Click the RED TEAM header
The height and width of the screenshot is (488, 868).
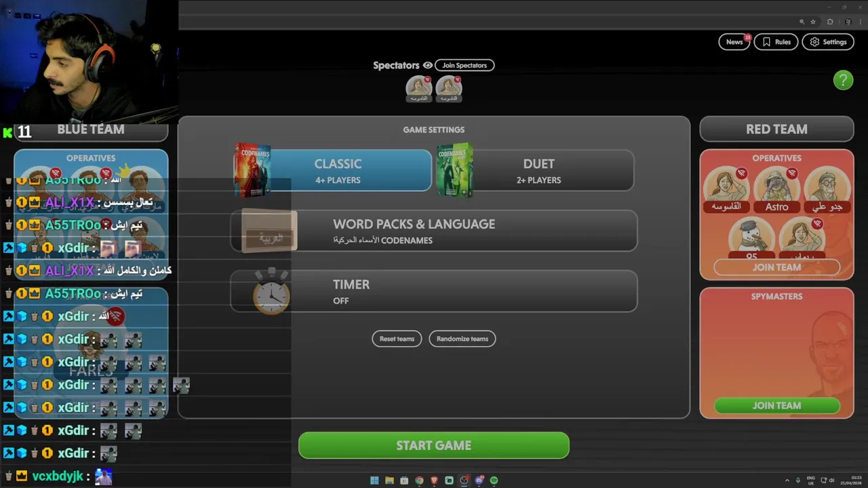coord(776,129)
